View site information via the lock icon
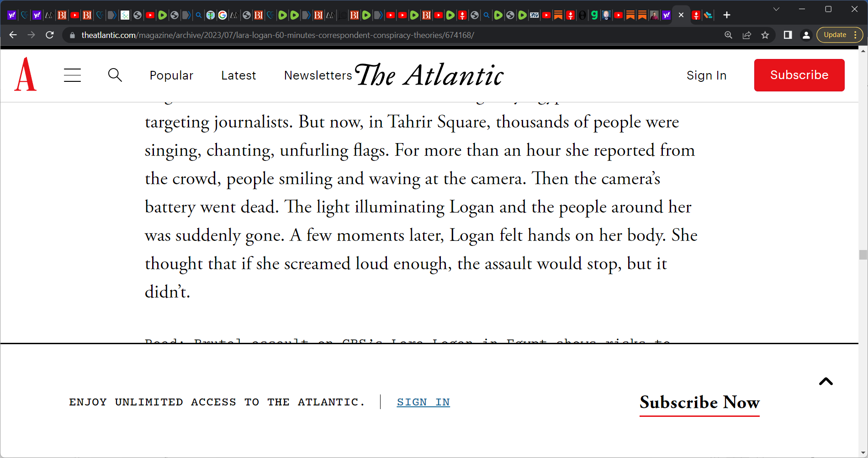The width and height of the screenshot is (868, 458). 72,35
